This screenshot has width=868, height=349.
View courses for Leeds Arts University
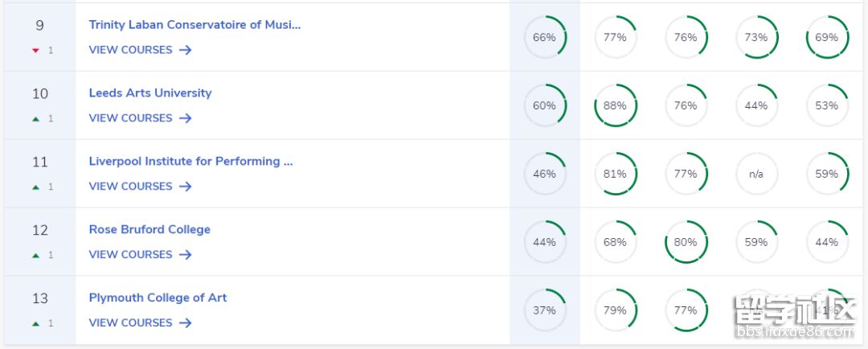click(140, 118)
